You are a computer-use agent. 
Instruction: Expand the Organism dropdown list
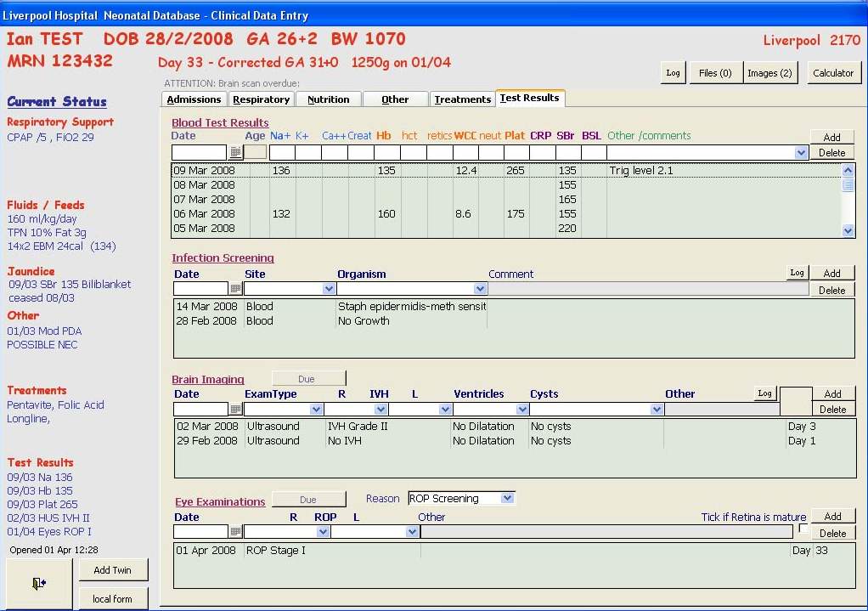(480, 290)
